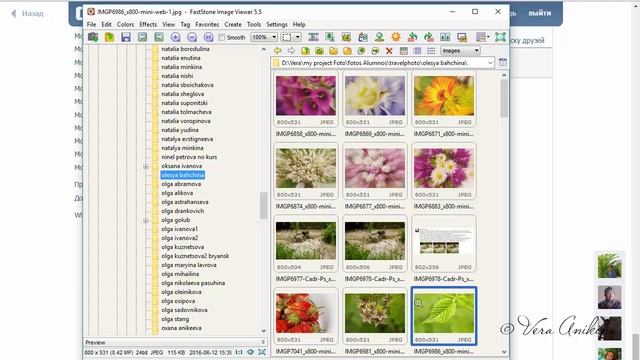The width and height of the screenshot is (640, 360).
Task: Open the Colors menu
Action: pos(125,24)
